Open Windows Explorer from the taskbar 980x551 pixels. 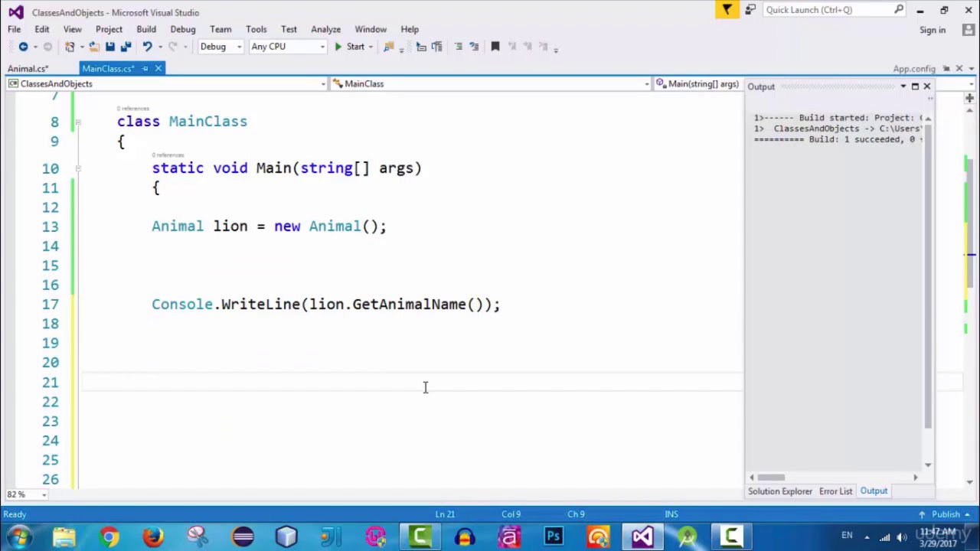(64, 537)
